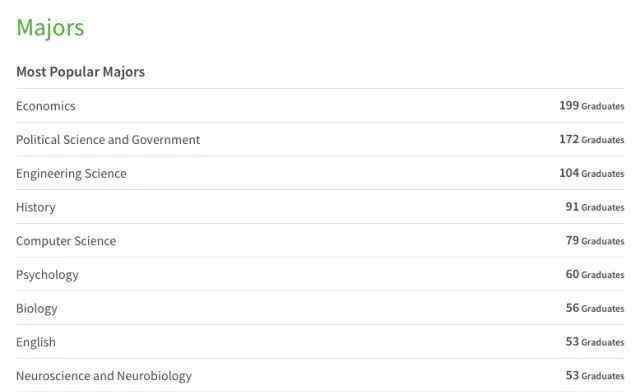This screenshot has width=640, height=392.
Task: Click the English row's 53 Graduates count
Action: click(595, 342)
